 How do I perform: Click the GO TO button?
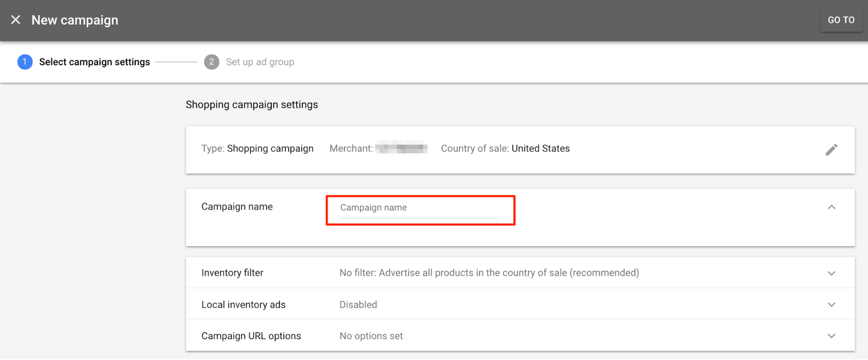(840, 20)
